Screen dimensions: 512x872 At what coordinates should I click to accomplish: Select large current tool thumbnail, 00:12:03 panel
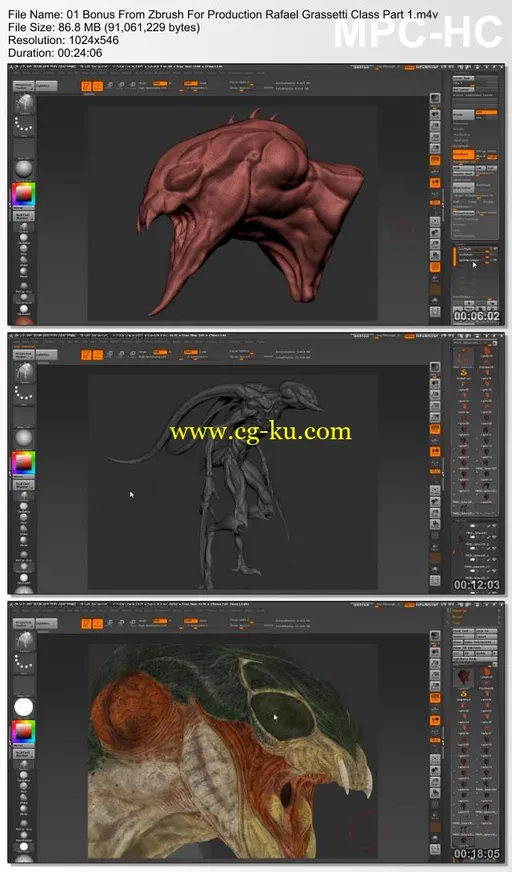pyautogui.click(x=463, y=356)
